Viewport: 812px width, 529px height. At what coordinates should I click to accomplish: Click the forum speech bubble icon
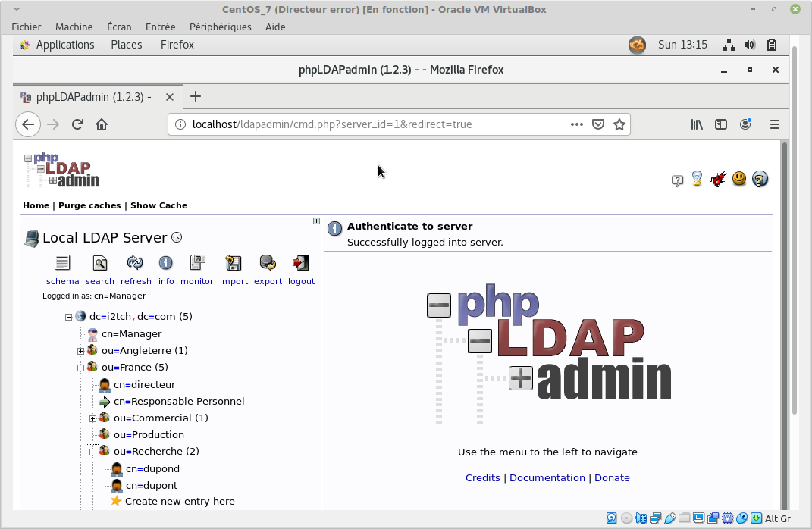coord(677,180)
